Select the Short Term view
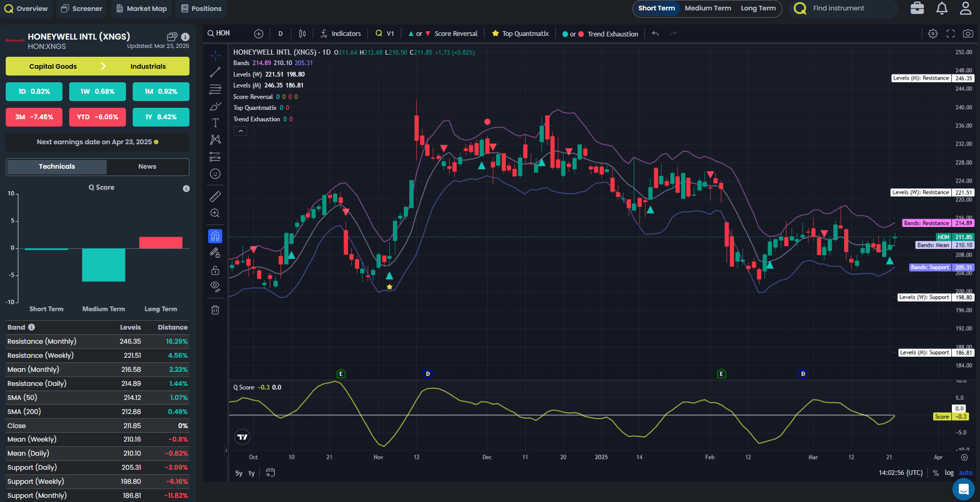The width and height of the screenshot is (980, 502). [656, 8]
